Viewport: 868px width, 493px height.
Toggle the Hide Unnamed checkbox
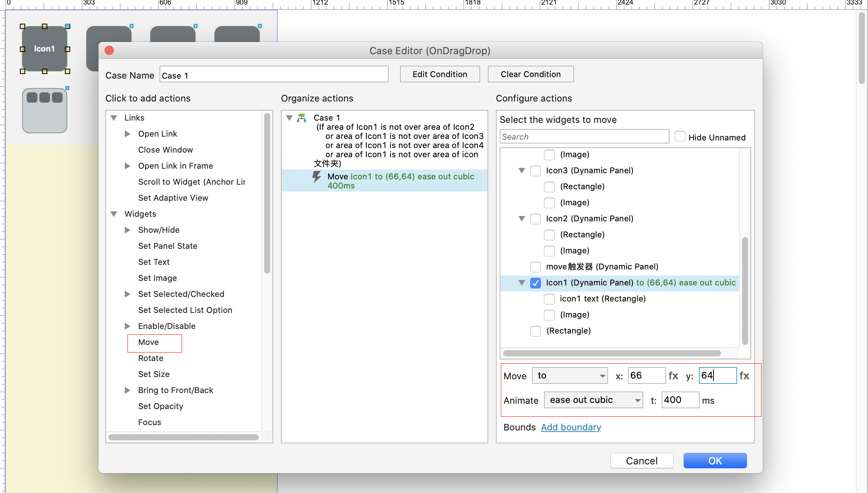pyautogui.click(x=680, y=137)
